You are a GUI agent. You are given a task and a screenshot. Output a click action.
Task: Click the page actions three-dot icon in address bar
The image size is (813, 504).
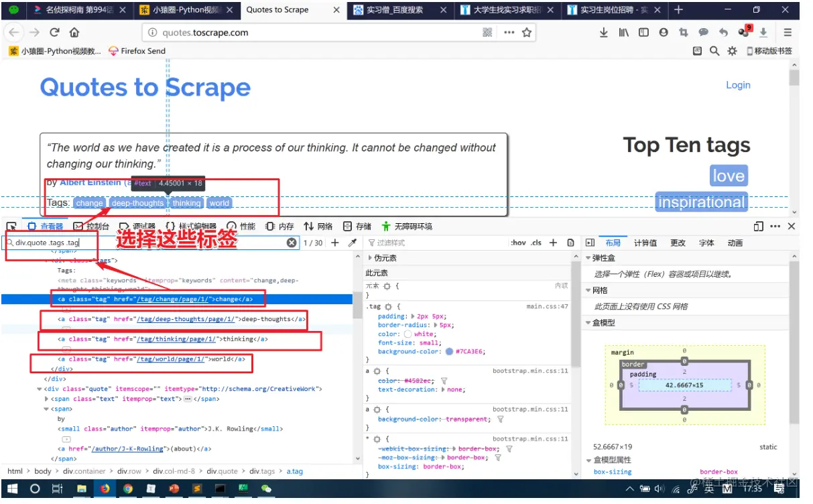509,32
